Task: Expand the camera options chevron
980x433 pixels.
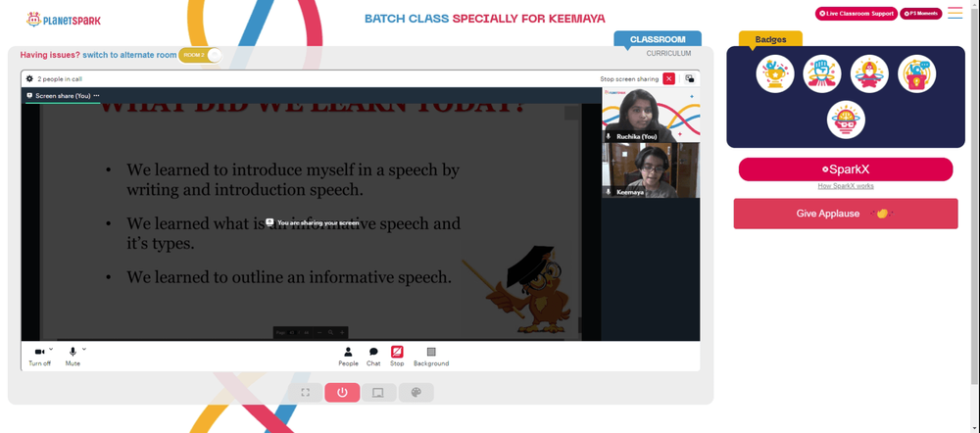Action: click(x=51, y=349)
